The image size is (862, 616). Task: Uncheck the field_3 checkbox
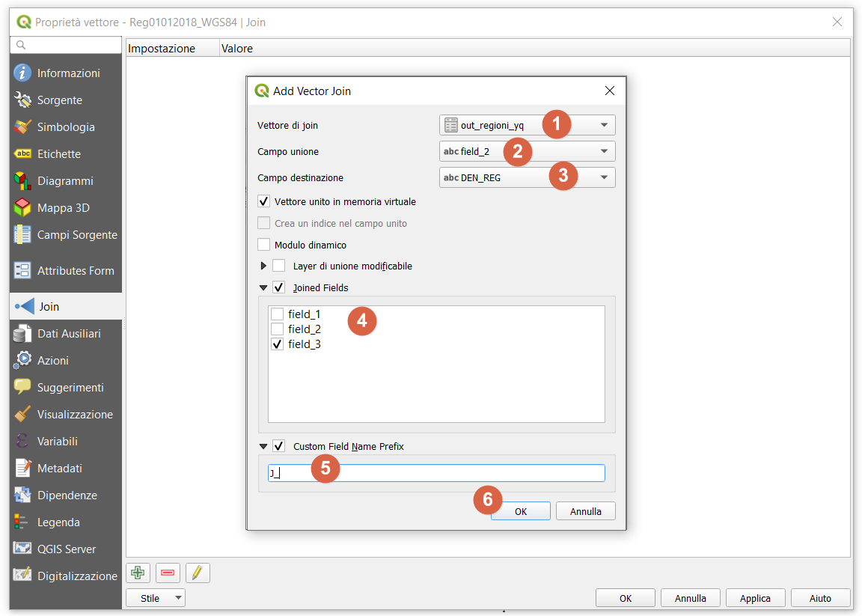pos(278,344)
